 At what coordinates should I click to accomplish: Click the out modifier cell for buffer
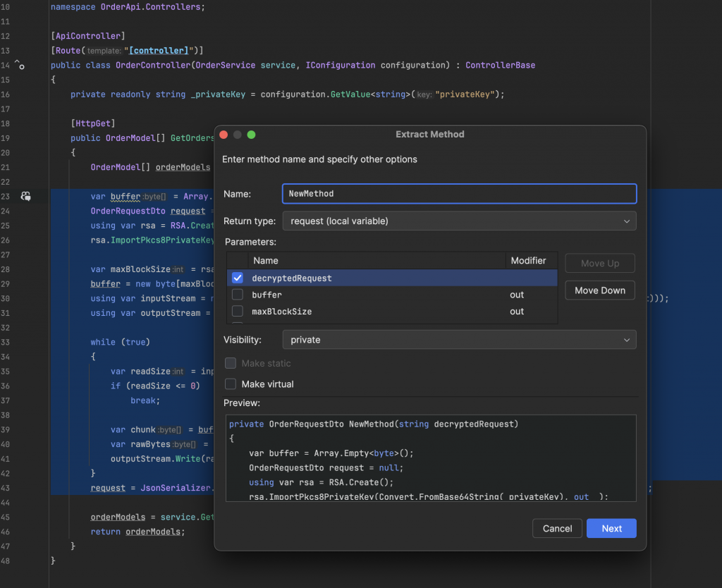pyautogui.click(x=518, y=295)
